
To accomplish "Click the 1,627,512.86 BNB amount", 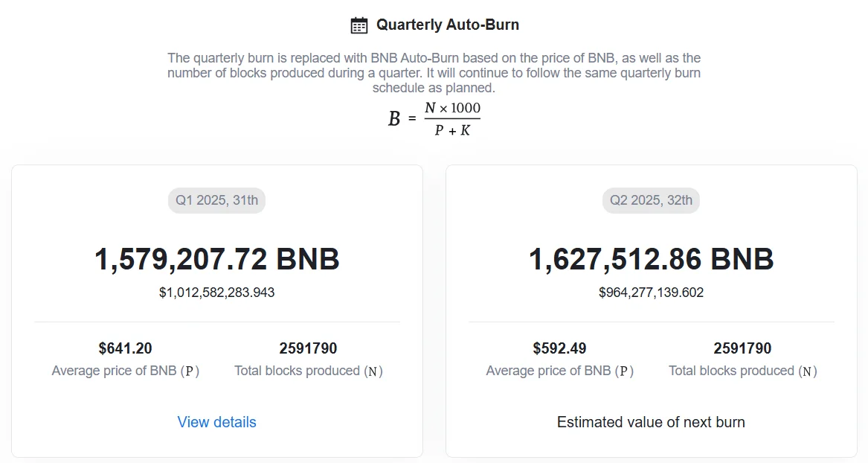I will [x=651, y=259].
